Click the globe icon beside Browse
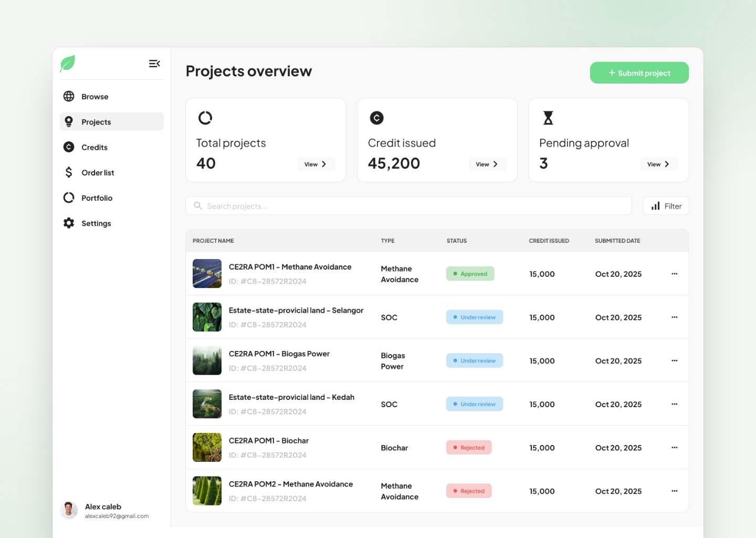The height and width of the screenshot is (538, 756). (x=69, y=96)
